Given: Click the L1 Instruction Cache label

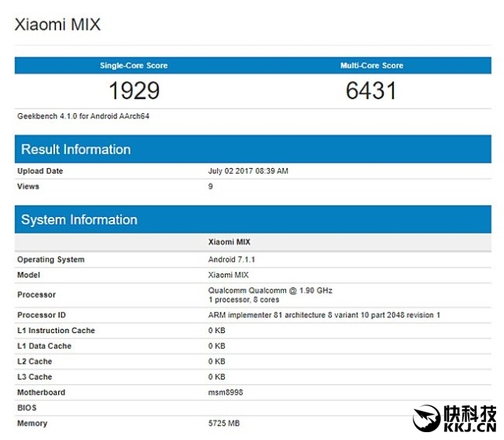Looking at the screenshot, I should click(57, 331).
